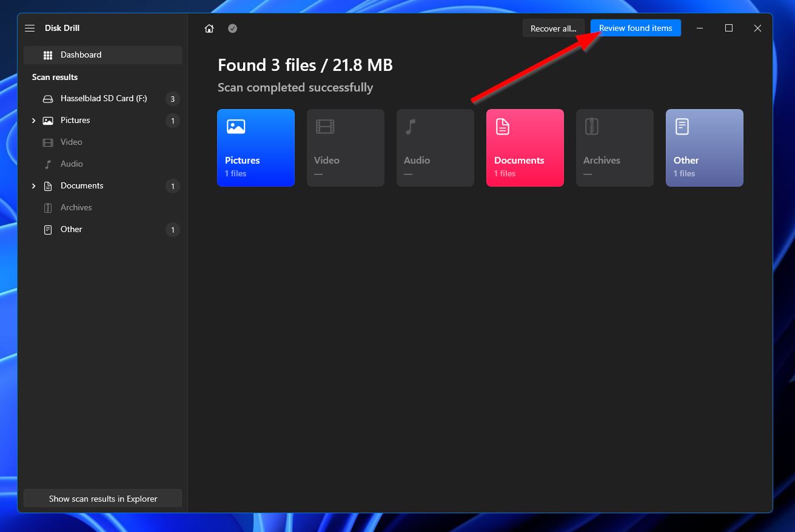Close the Disk Drill window
This screenshot has width=795, height=532.
757,28
